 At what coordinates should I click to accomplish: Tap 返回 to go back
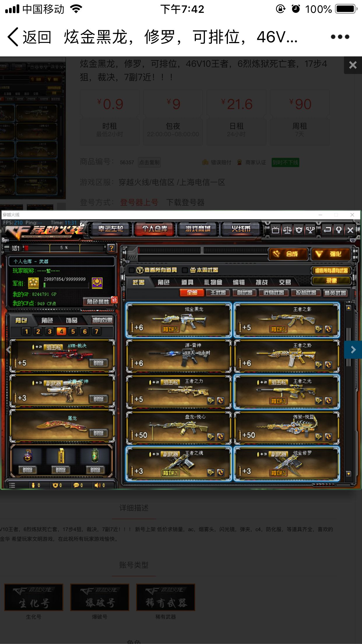click(x=29, y=37)
